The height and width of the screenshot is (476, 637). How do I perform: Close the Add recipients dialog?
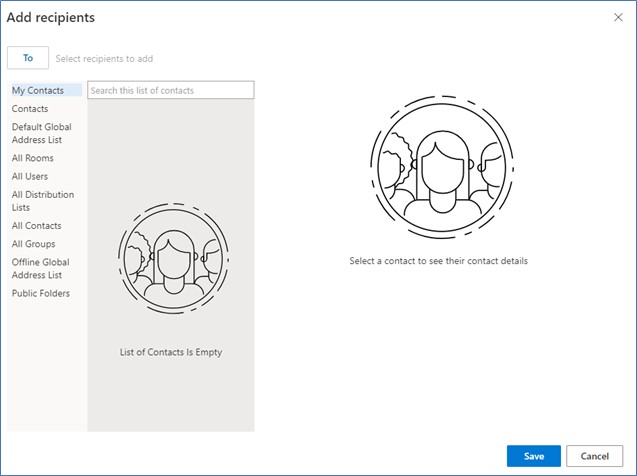click(617, 18)
